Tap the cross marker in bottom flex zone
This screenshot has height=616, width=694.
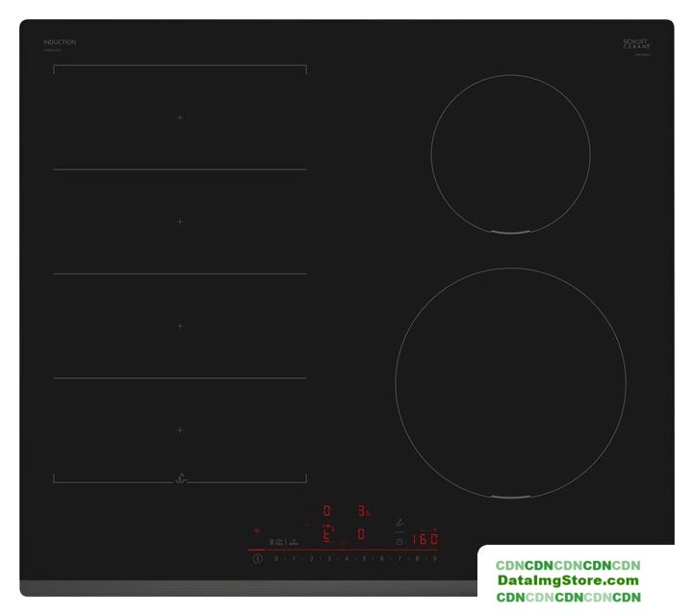180,430
